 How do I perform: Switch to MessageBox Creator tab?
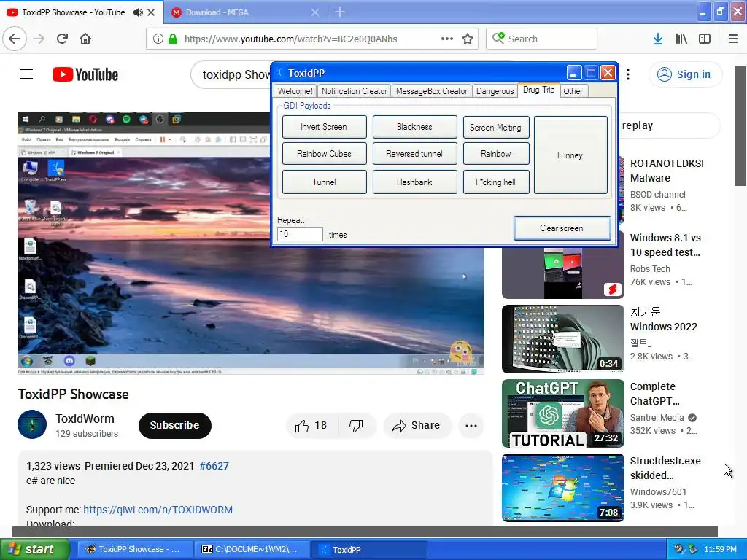click(x=432, y=91)
